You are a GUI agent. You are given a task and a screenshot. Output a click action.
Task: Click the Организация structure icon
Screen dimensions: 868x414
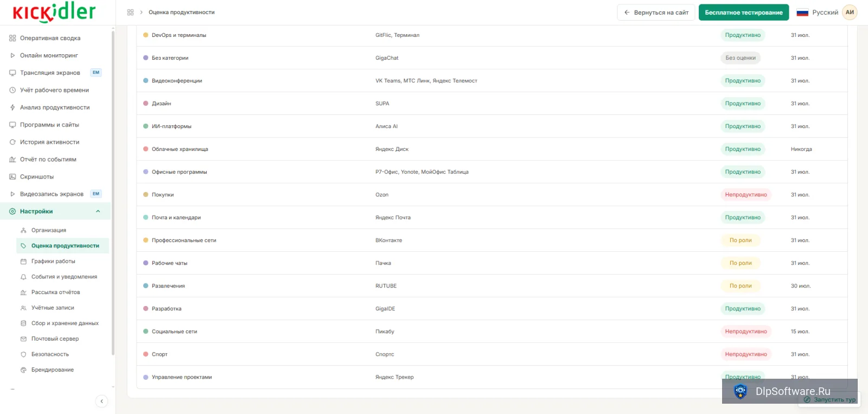coord(23,230)
